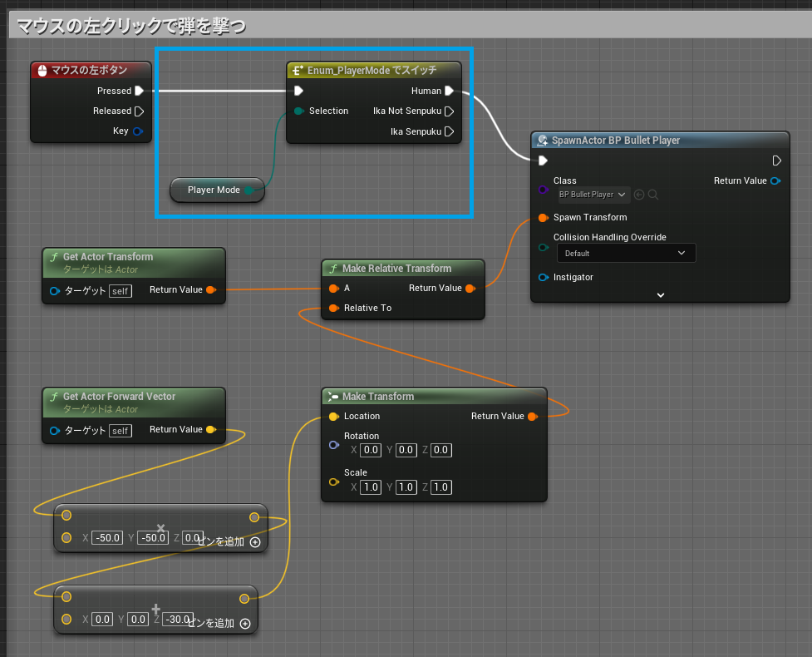Click Make Relative Transform Return Value pin

(x=470, y=288)
